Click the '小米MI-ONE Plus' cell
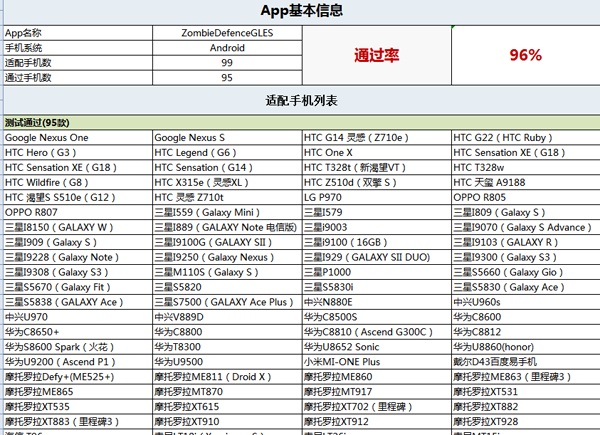 [x=377, y=362]
